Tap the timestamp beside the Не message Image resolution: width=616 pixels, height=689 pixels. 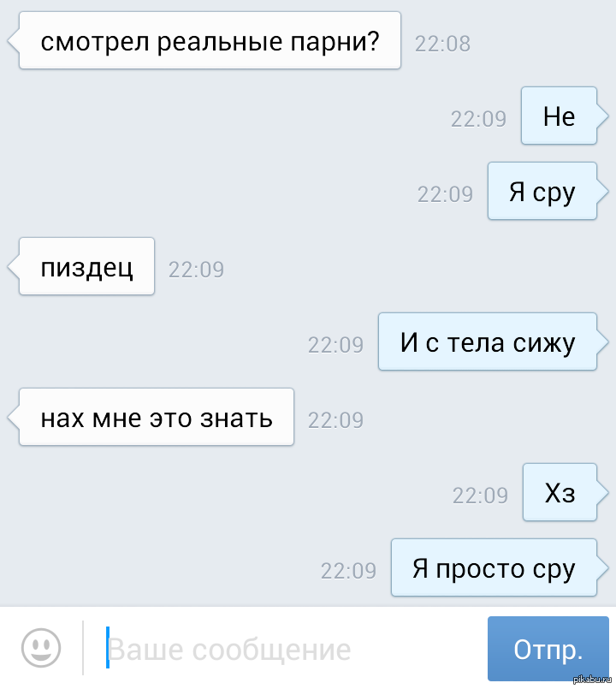pos(478,119)
